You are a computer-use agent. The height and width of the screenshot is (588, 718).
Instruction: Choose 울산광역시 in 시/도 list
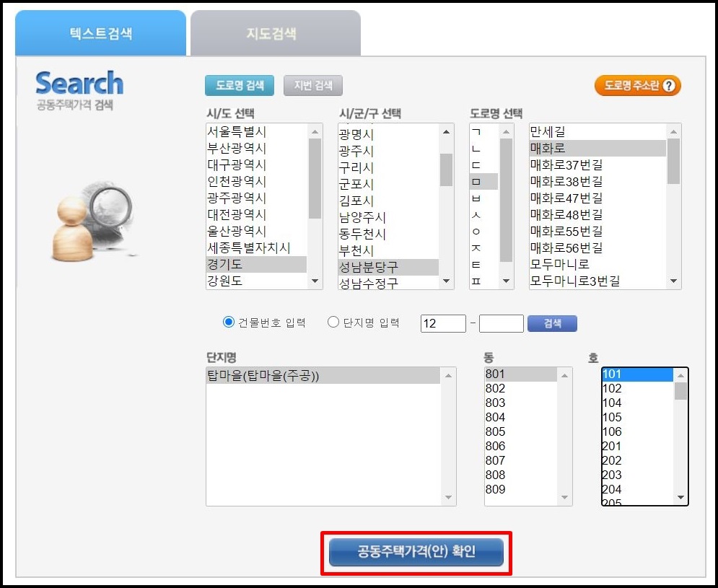click(x=256, y=231)
